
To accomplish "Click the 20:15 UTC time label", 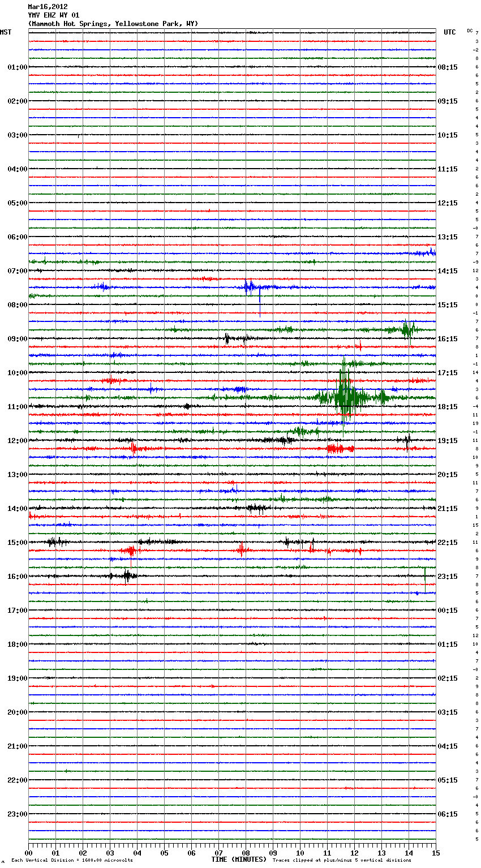I will coord(448,475).
